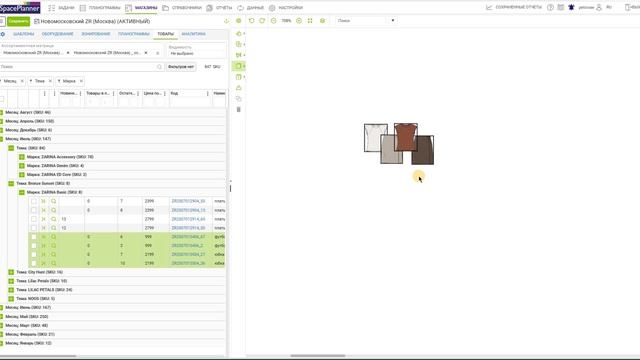Click the first tool icon in the vertical toolbar
This screenshot has height=360, width=640.
239,33
